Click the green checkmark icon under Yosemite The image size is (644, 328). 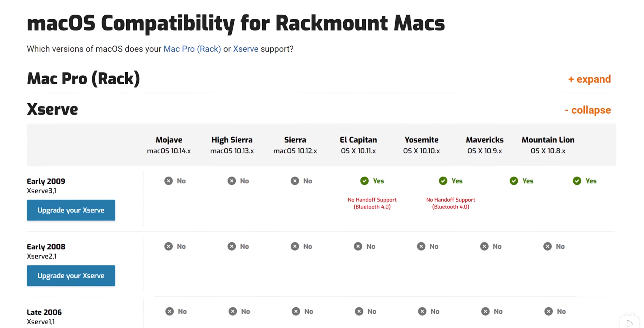(443, 181)
